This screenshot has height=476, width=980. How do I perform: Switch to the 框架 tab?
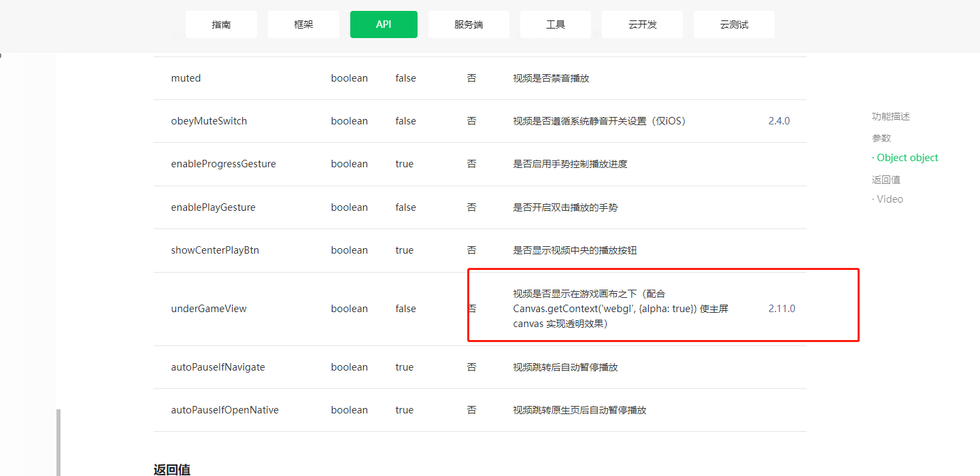[303, 24]
